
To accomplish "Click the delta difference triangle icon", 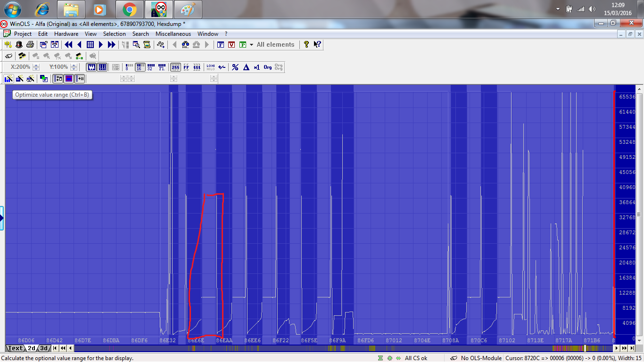I will [246, 67].
